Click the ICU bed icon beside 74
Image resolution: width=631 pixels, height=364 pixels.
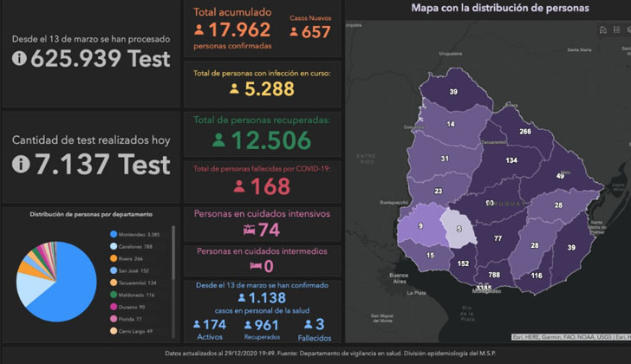coord(249,230)
